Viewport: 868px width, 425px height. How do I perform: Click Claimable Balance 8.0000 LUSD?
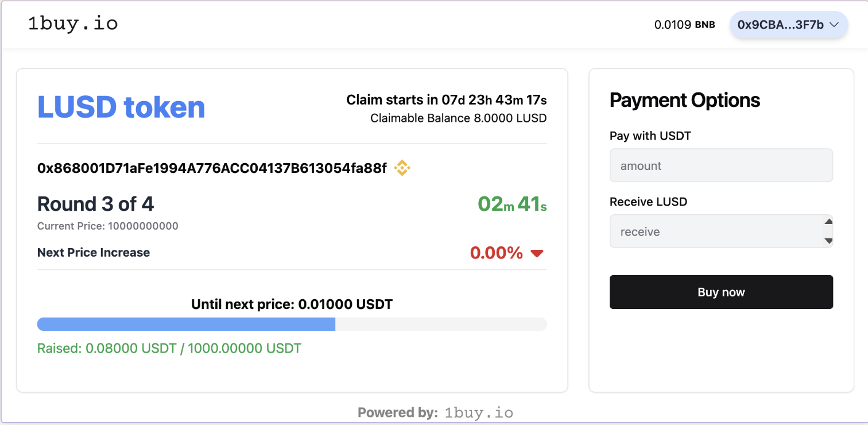click(x=459, y=118)
